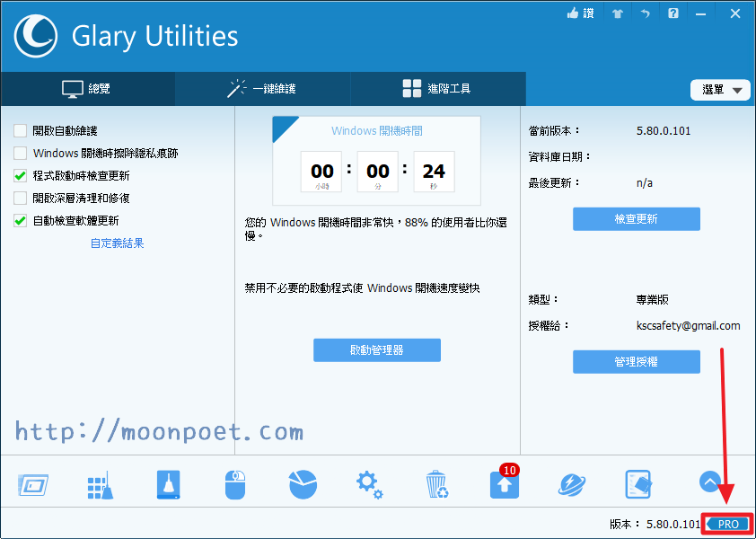Screen dimensions: 756x539
Task: Open the Registry Cleaner flask icon
Action: (168, 482)
